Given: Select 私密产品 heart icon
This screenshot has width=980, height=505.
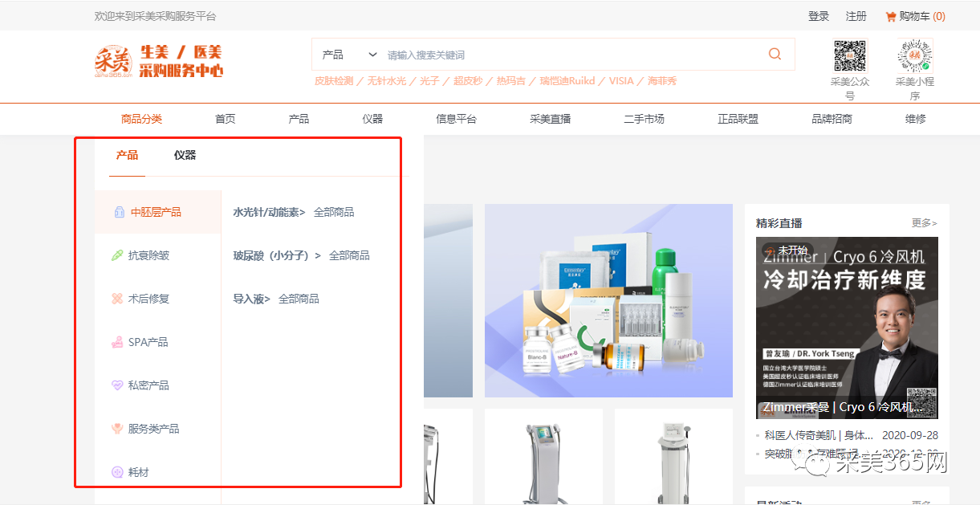Looking at the screenshot, I should [x=117, y=385].
